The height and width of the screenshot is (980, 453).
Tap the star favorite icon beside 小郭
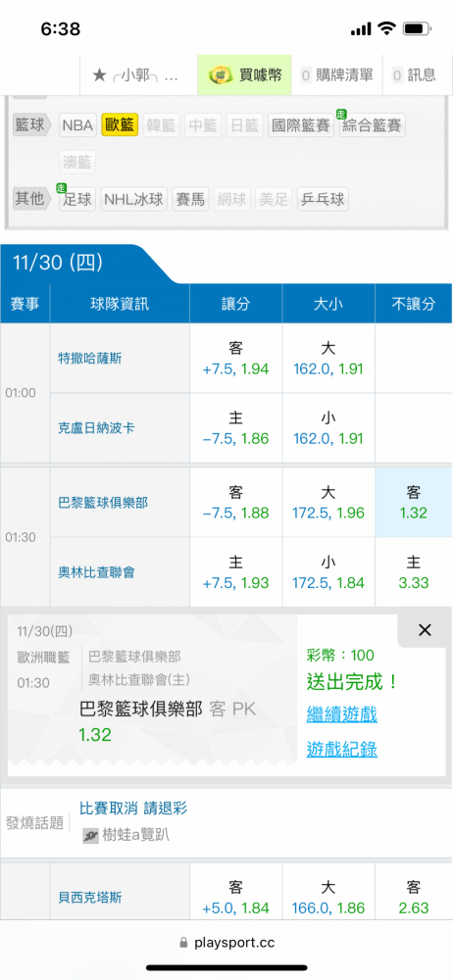99,75
